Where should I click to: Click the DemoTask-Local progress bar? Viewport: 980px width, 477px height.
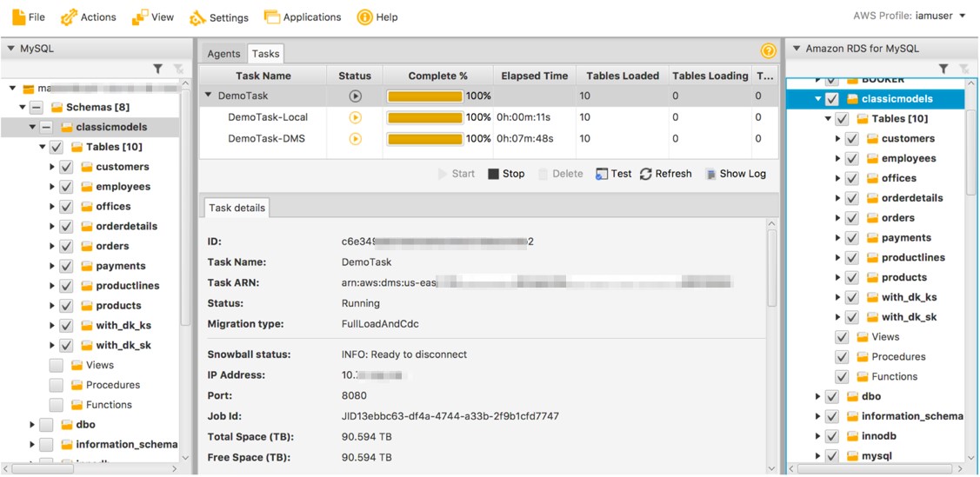click(x=425, y=117)
